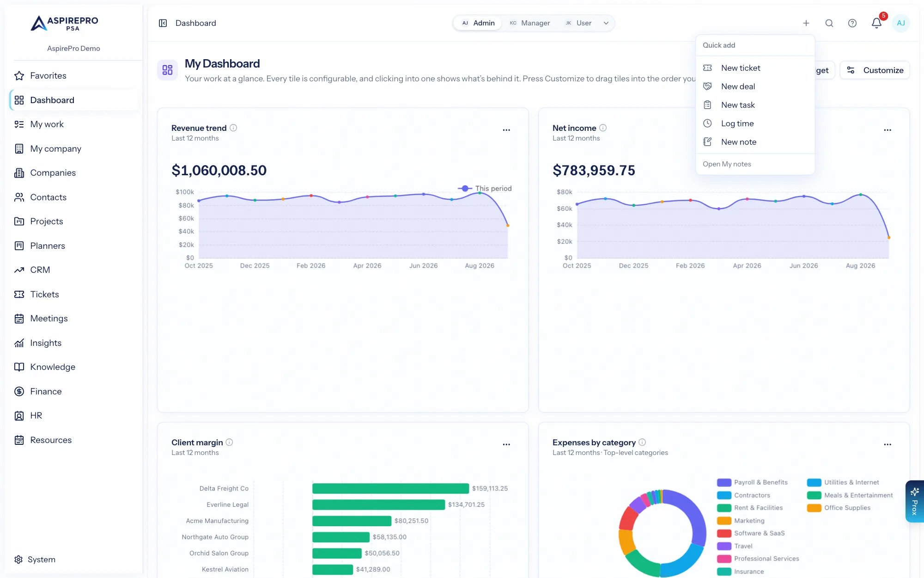The image size is (924, 578).
Task: Open Tickets in the sidebar
Action: click(x=74, y=295)
